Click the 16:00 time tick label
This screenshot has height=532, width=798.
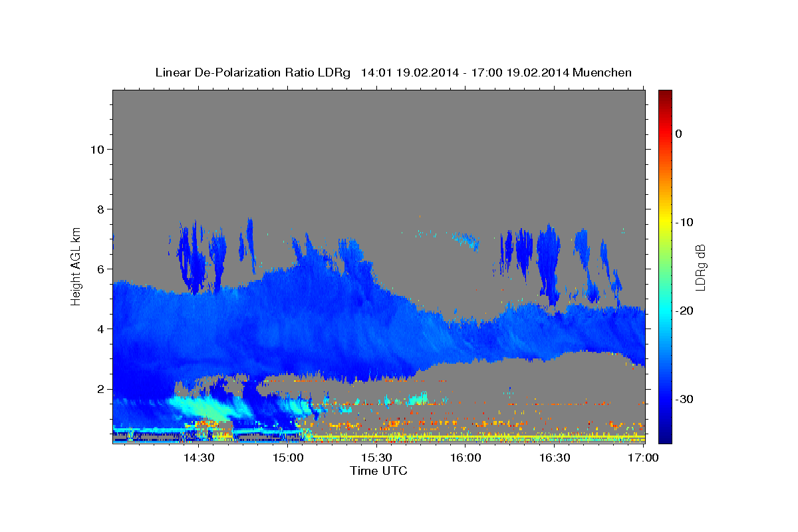465,458
